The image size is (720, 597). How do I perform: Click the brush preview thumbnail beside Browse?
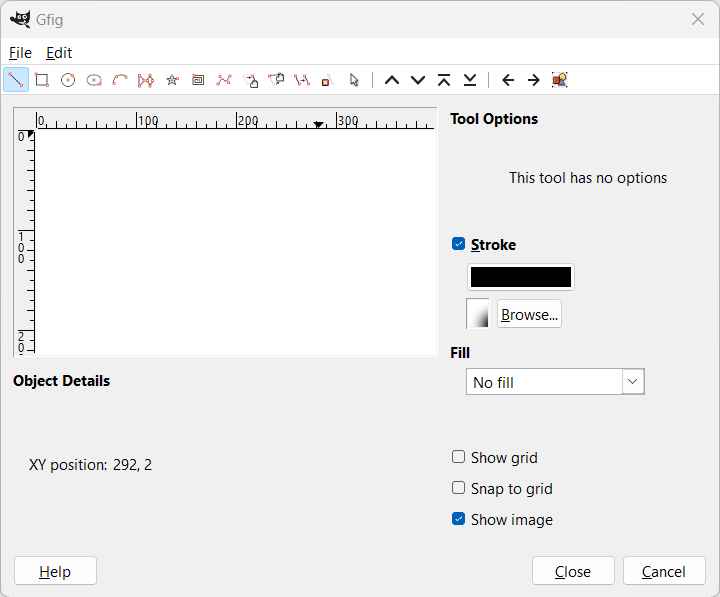click(478, 314)
